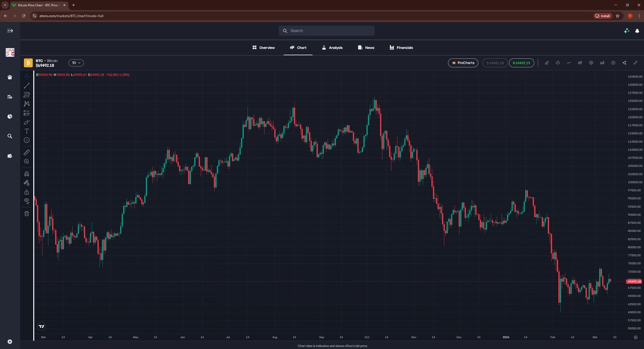Screen dimensions: 644x349
Task: Click the buy price B 69492.19 button
Action: tap(522, 63)
